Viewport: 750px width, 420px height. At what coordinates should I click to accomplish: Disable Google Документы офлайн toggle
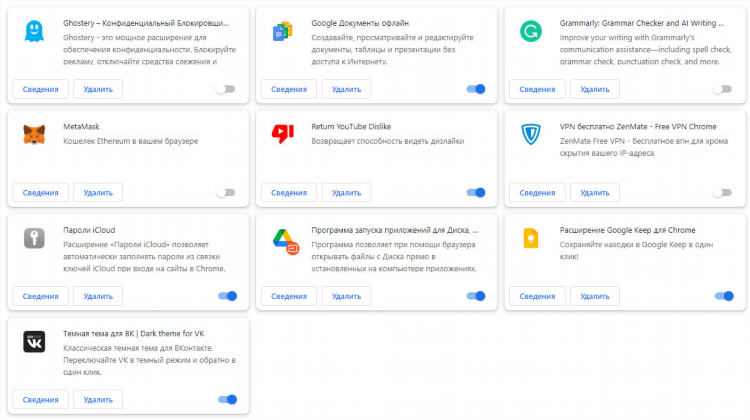tap(476, 89)
